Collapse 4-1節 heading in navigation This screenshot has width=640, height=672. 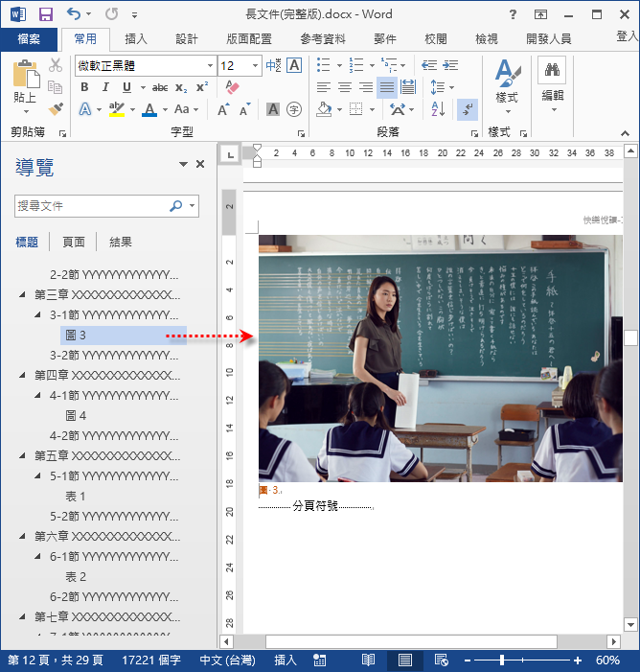[37, 395]
